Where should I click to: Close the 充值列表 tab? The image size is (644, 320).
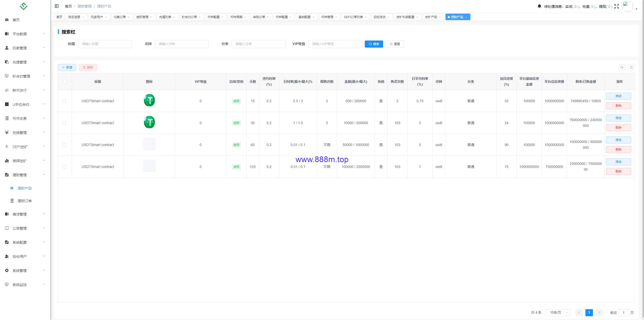[x=174, y=17]
